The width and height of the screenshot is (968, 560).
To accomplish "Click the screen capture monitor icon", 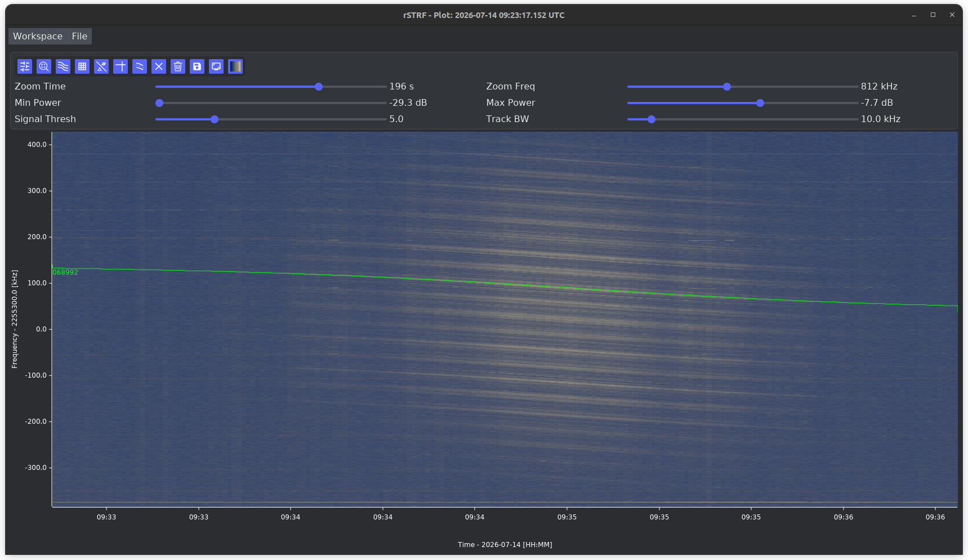I will point(216,66).
